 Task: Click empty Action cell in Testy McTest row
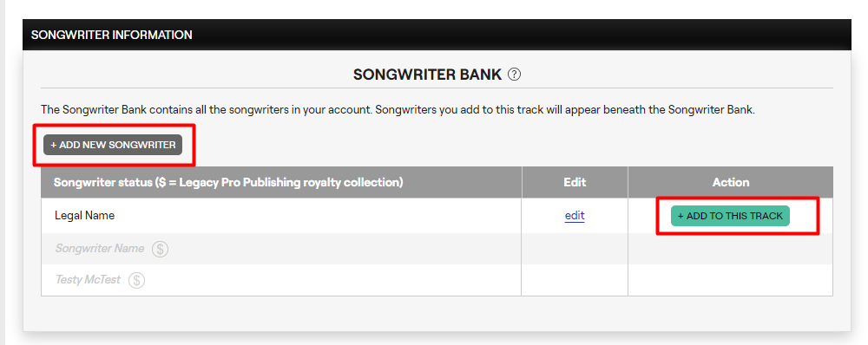731,280
